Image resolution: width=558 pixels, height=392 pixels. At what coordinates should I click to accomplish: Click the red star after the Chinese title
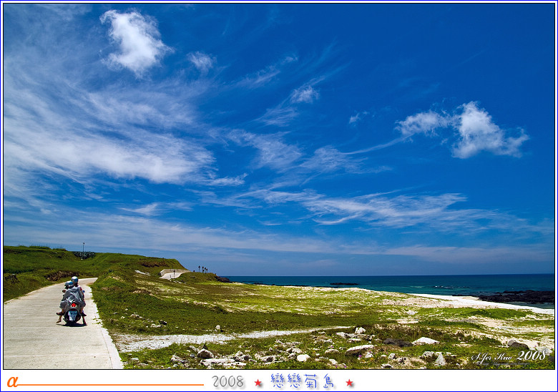click(350, 383)
